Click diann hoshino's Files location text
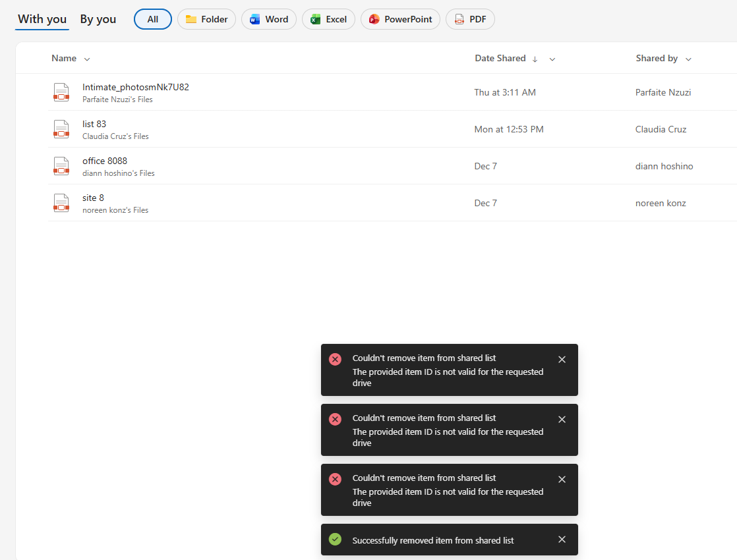737x560 pixels. (x=119, y=173)
